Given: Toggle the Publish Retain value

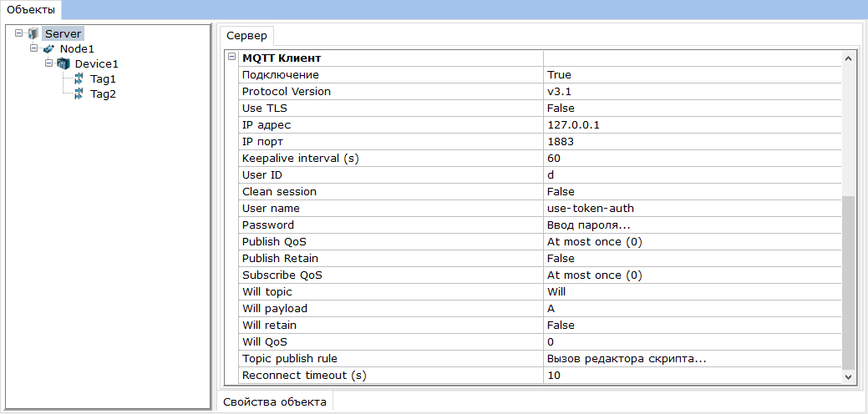Looking at the screenshot, I should click(561, 259).
